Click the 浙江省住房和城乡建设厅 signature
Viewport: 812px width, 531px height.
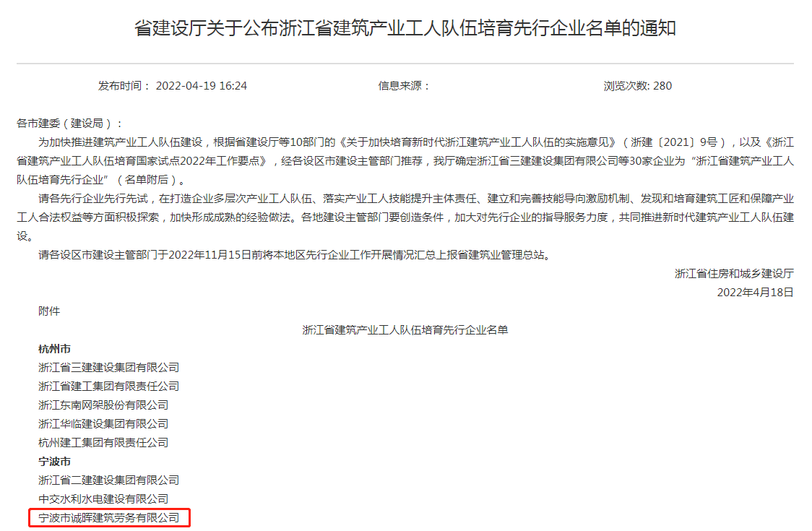point(734,274)
